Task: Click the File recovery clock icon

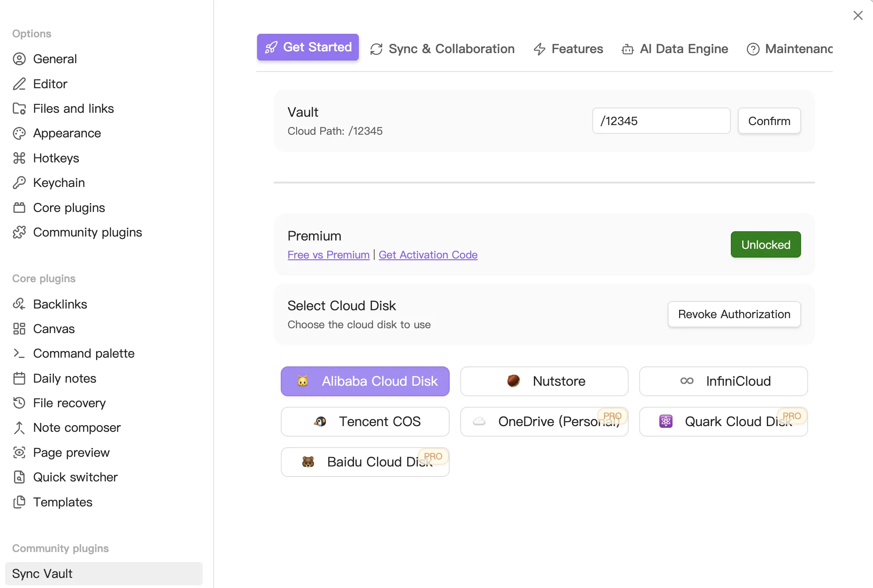Action: (x=19, y=403)
